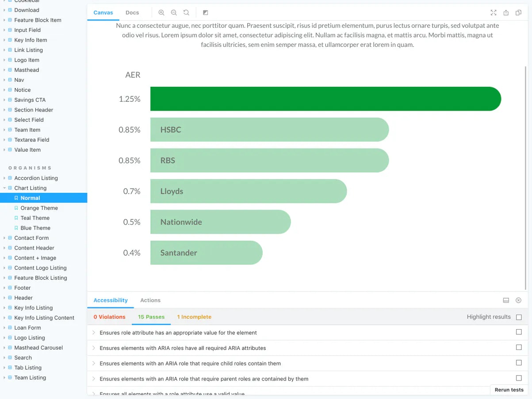Click the canvas vertical scrollbar
Image resolution: width=532 pixels, height=399 pixels.
[x=525, y=177]
